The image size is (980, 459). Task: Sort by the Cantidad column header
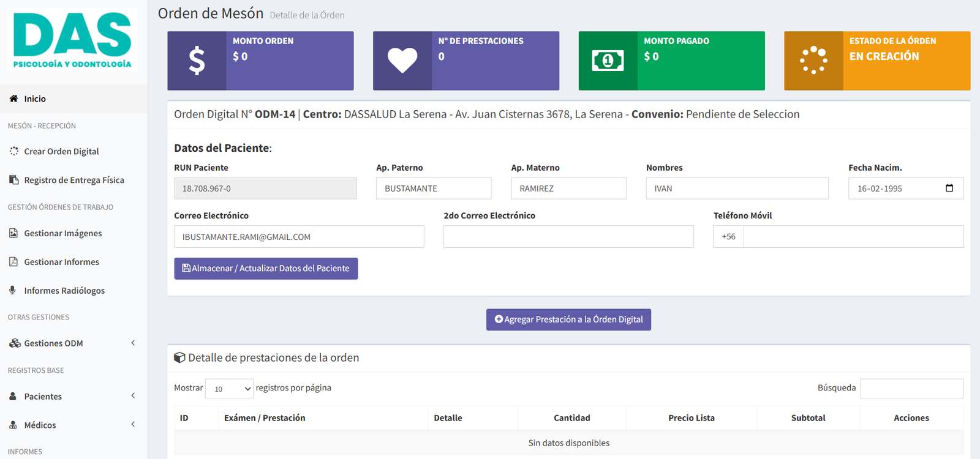click(572, 418)
